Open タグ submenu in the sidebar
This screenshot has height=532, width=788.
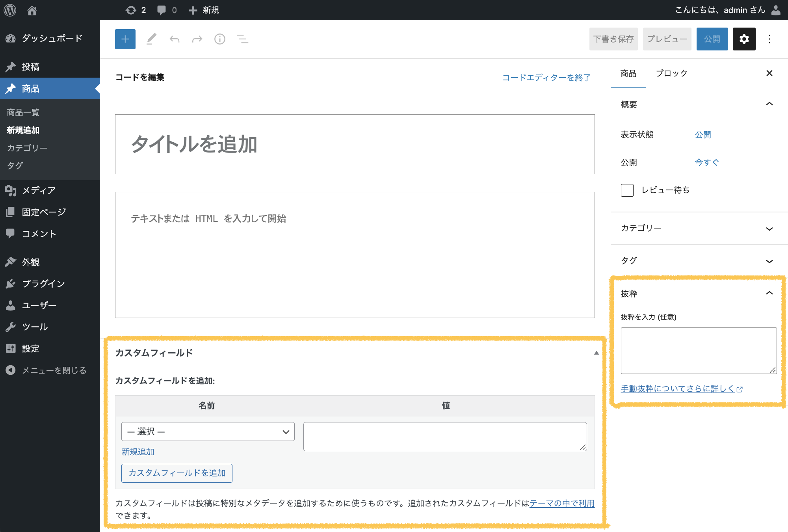[15, 166]
